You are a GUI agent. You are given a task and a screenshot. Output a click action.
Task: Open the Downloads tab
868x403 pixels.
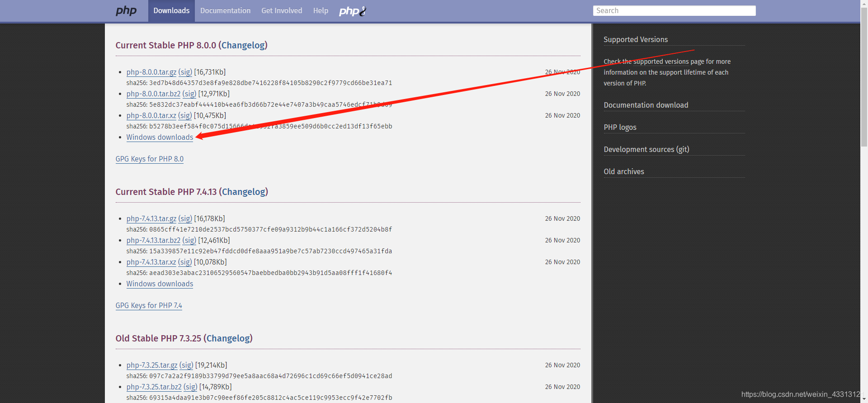pos(171,10)
